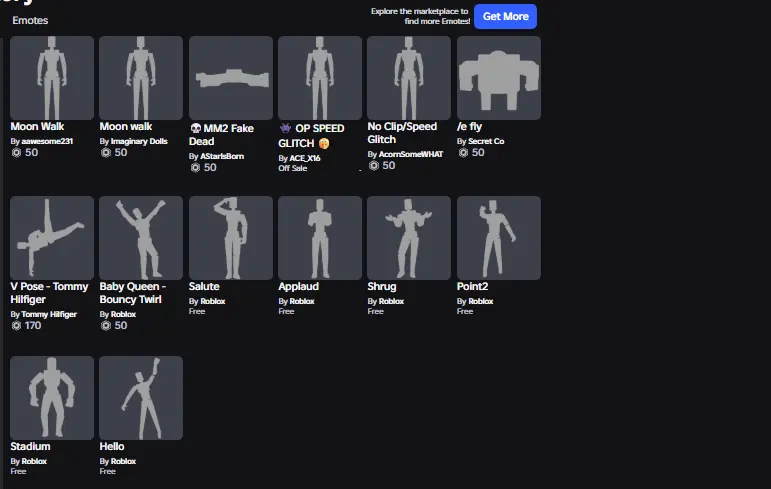This screenshot has height=489, width=771.
Task: Visit creator ACE_X16 link
Action: click(305, 158)
